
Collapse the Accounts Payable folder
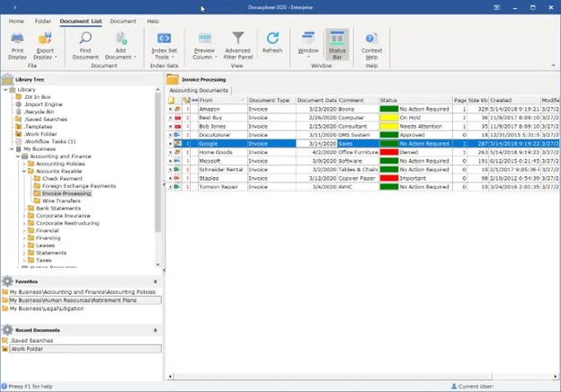(24, 172)
